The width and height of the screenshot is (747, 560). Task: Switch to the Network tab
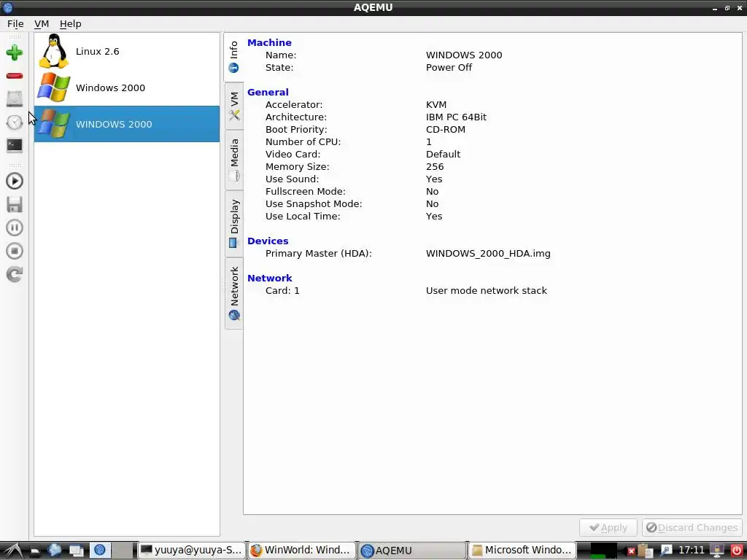[x=234, y=293]
